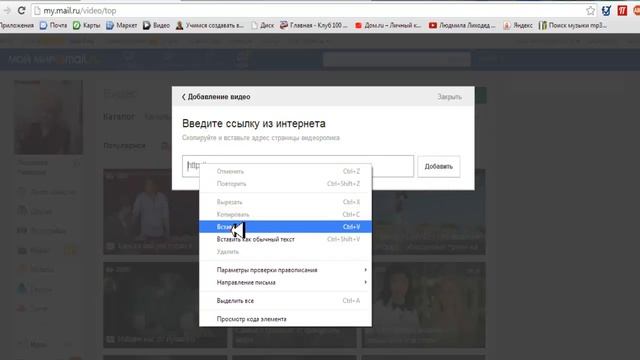Expand Направление письма submenu
Viewport: 640px width, 360px height.
click(285, 282)
